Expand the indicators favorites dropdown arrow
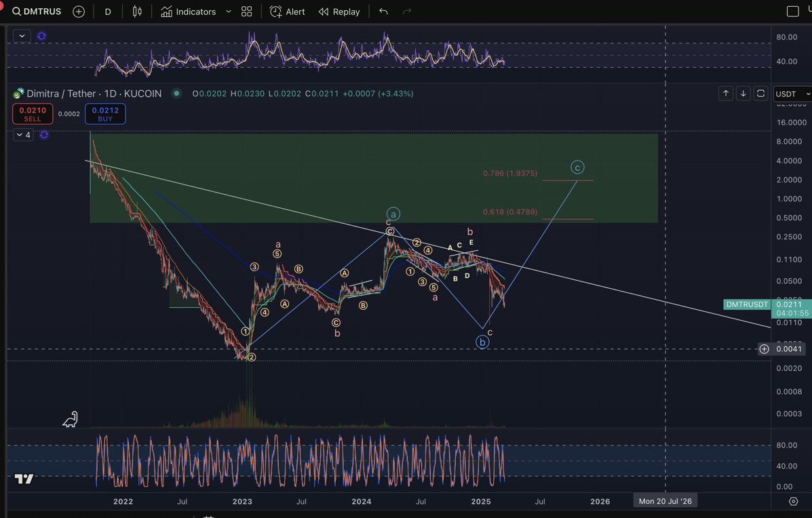 [229, 12]
